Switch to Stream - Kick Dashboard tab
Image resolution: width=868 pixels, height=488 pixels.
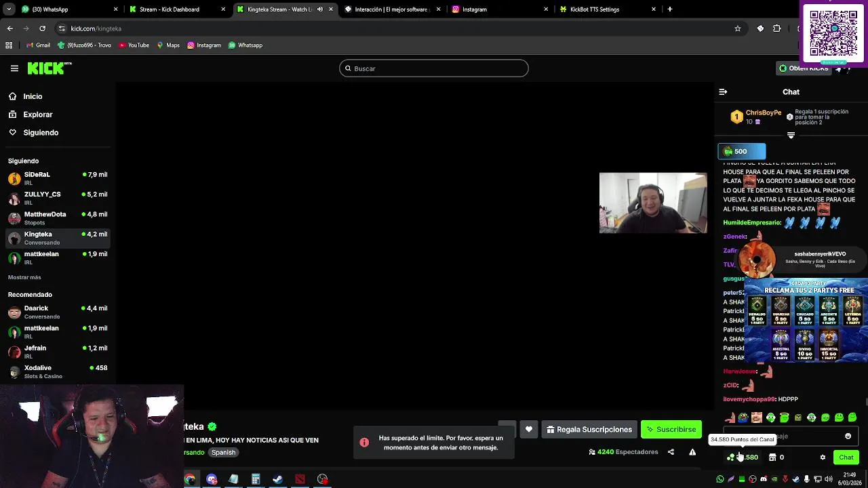pyautogui.click(x=176, y=9)
